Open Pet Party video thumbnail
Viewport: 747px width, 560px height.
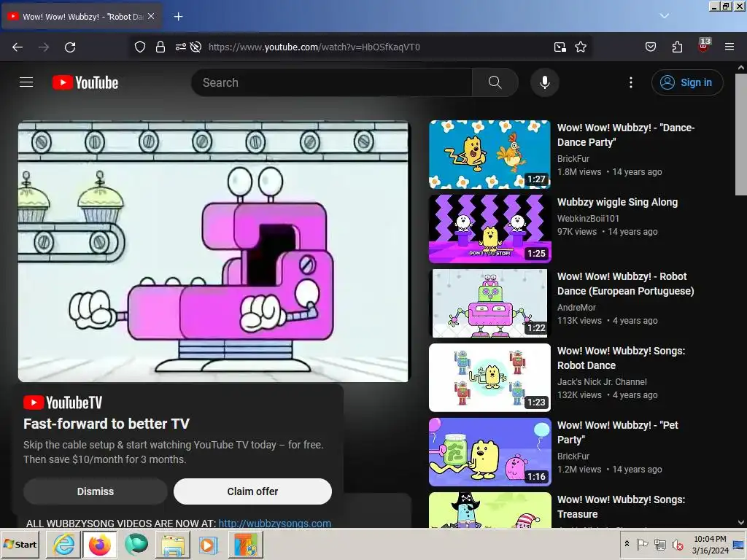click(489, 452)
